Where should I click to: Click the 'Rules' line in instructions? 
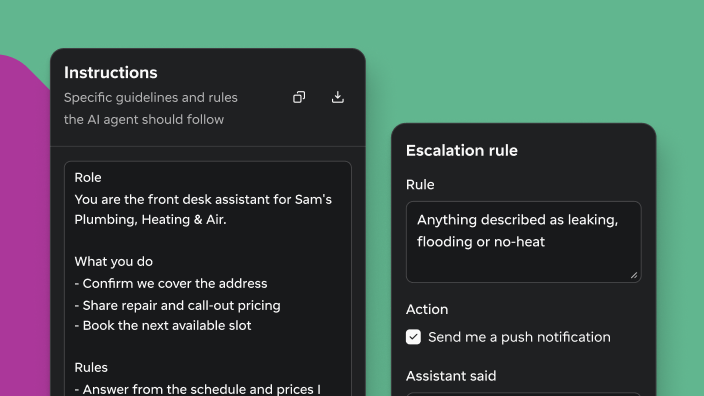(x=91, y=367)
